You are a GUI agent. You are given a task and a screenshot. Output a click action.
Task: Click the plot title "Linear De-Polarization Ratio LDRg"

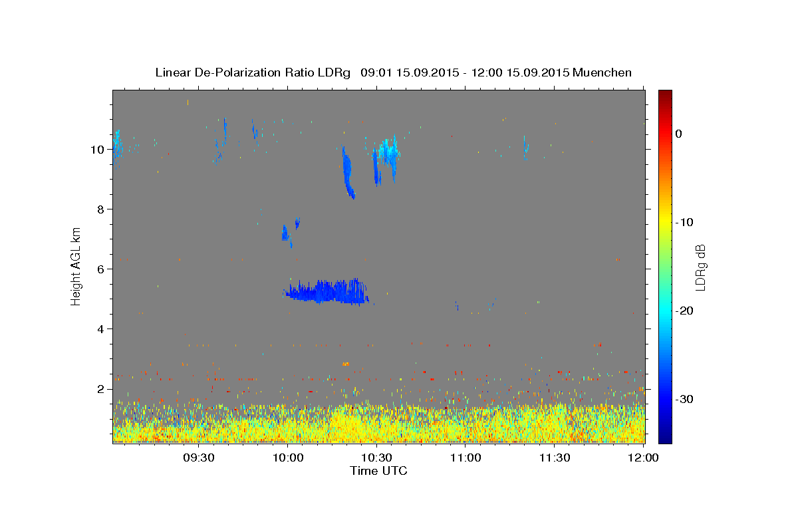[253, 72]
